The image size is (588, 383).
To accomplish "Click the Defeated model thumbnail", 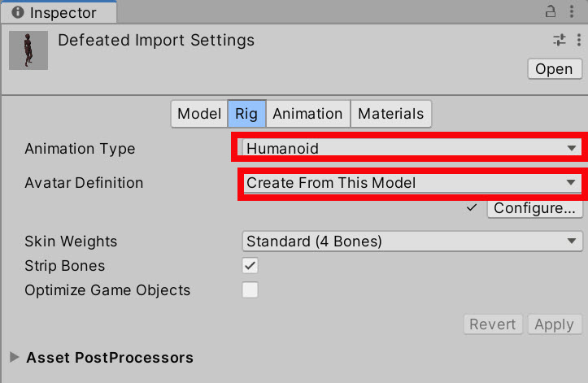I will (28, 50).
